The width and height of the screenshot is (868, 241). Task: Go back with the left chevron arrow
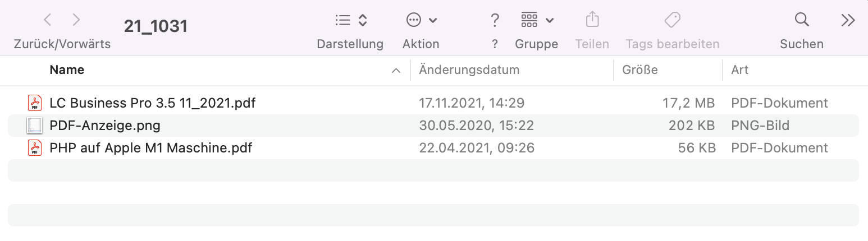coord(48,20)
